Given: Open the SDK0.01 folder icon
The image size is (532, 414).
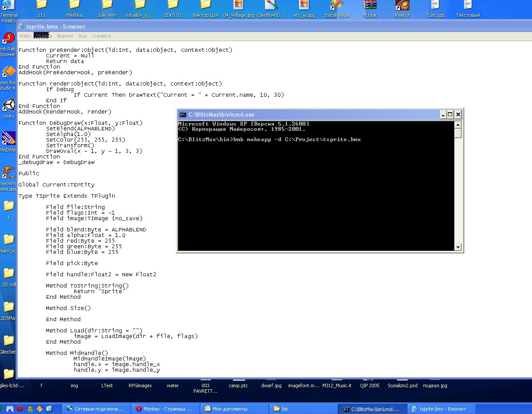Looking at the screenshot, I should tap(173, 5).
